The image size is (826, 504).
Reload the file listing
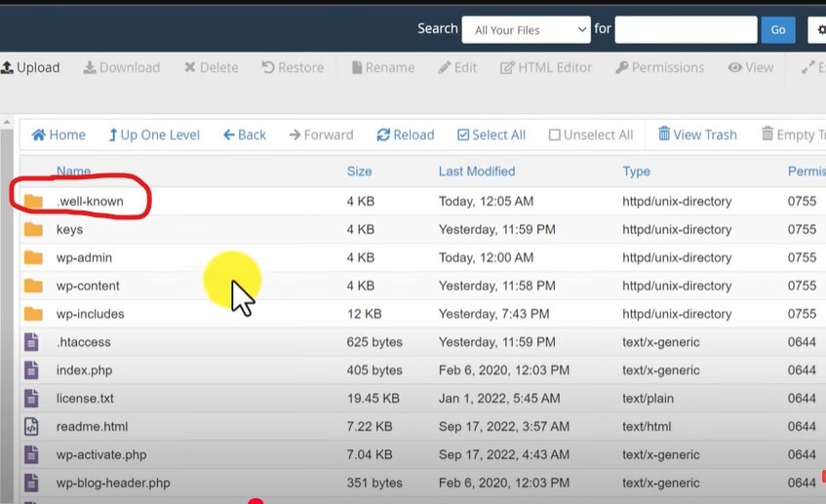[406, 135]
